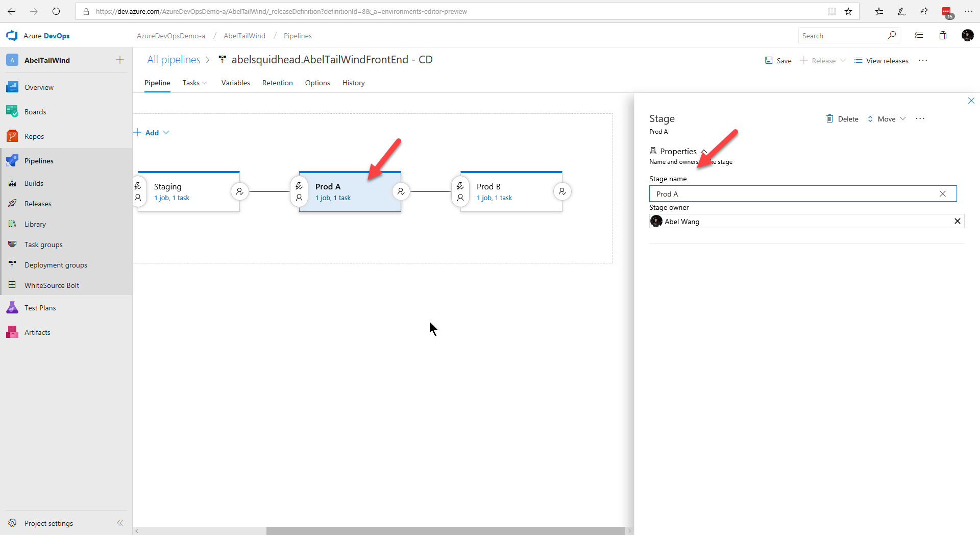Click the Deployment groups icon

pyautogui.click(x=12, y=265)
